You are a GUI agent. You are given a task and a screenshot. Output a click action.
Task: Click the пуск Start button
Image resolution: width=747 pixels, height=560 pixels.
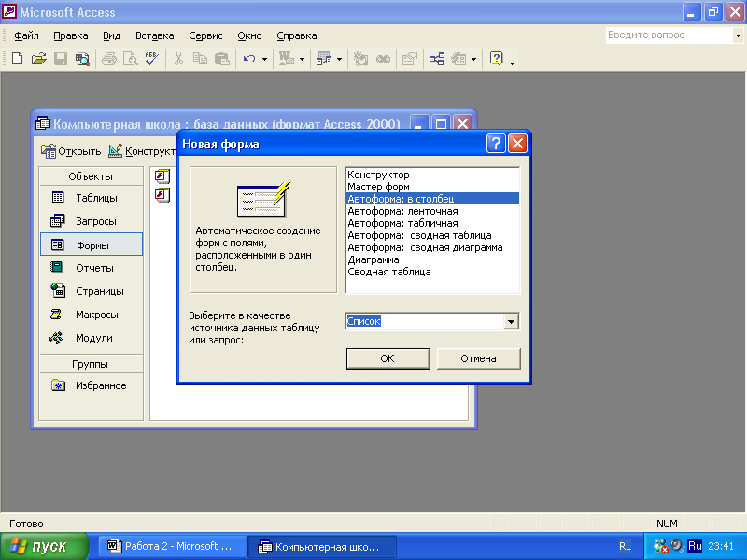pyautogui.click(x=44, y=546)
